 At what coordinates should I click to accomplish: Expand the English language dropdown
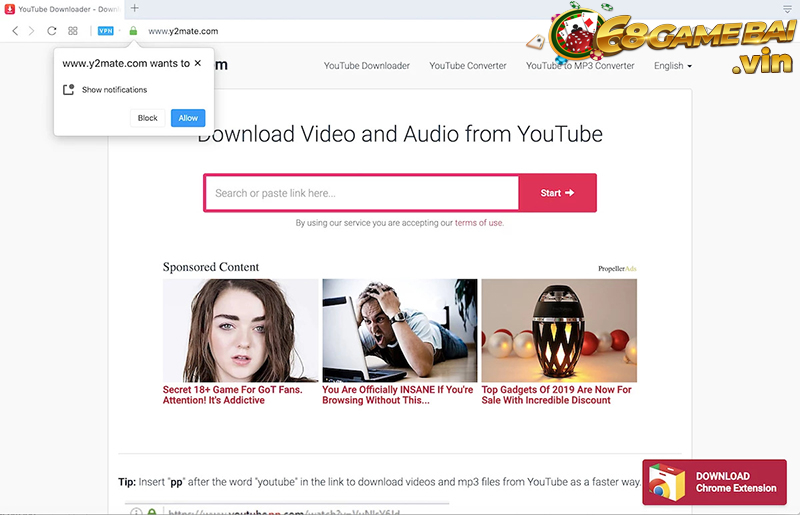[x=672, y=66]
